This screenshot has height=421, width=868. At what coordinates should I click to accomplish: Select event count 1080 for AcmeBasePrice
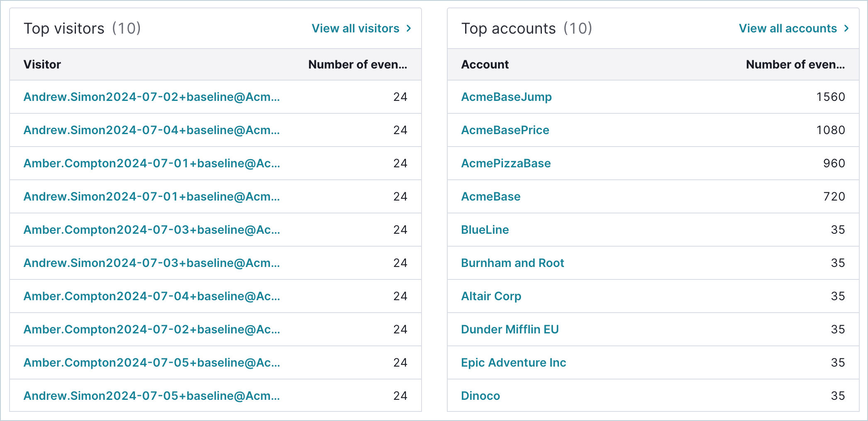pos(831,130)
